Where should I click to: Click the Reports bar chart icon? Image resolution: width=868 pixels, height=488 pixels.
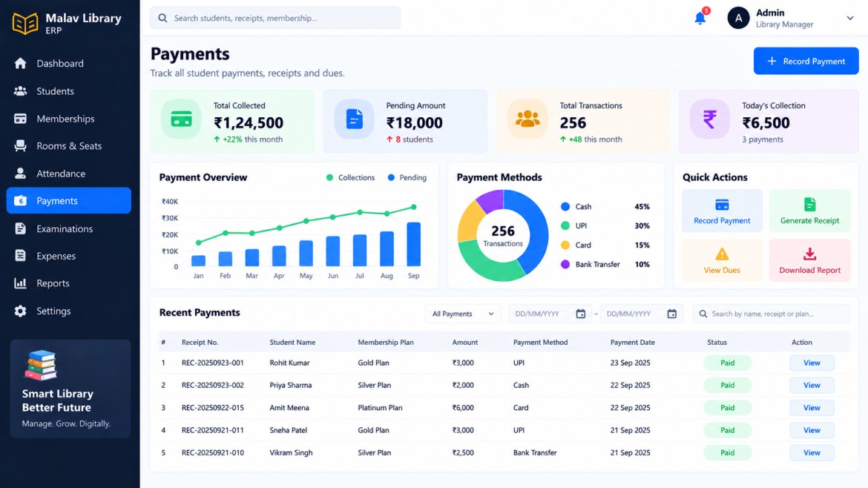(x=21, y=283)
